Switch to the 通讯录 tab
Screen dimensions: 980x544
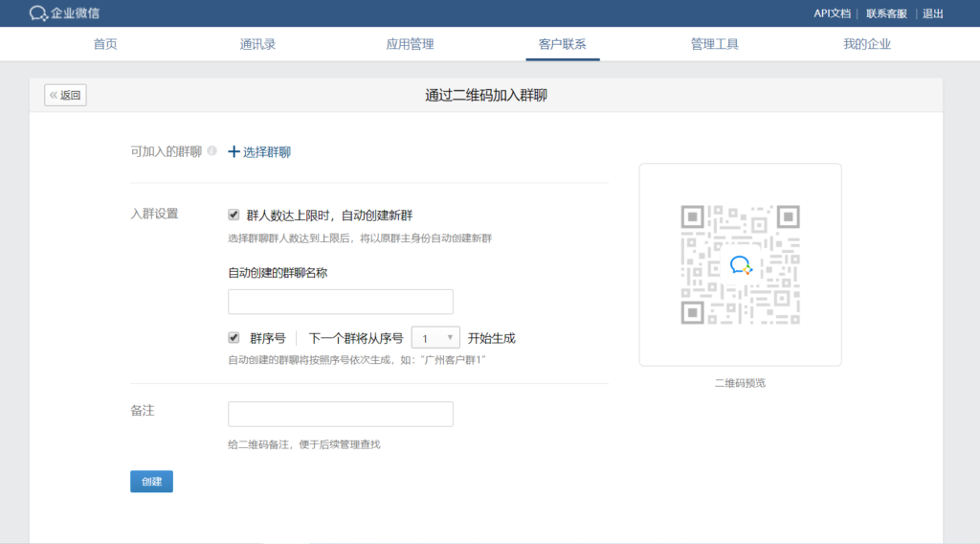click(257, 44)
